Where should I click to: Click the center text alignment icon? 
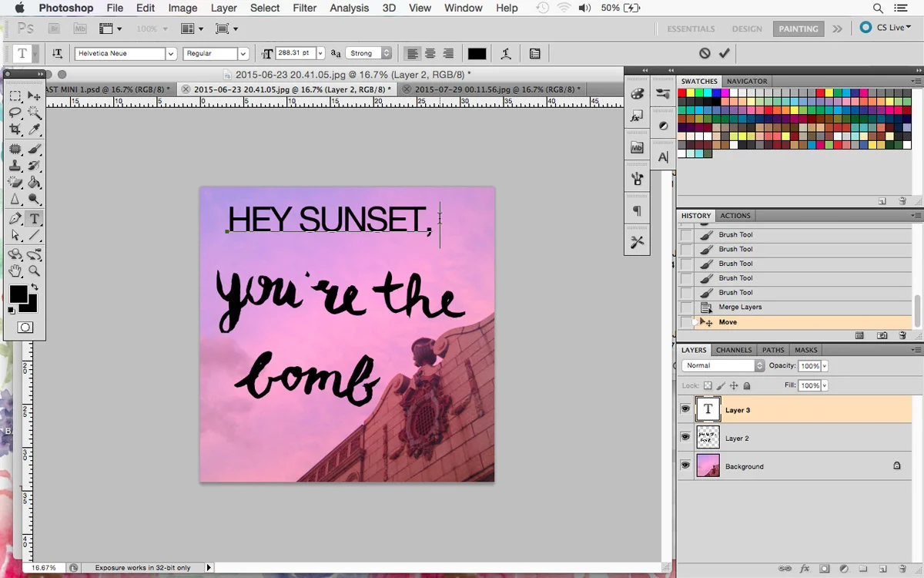[430, 53]
